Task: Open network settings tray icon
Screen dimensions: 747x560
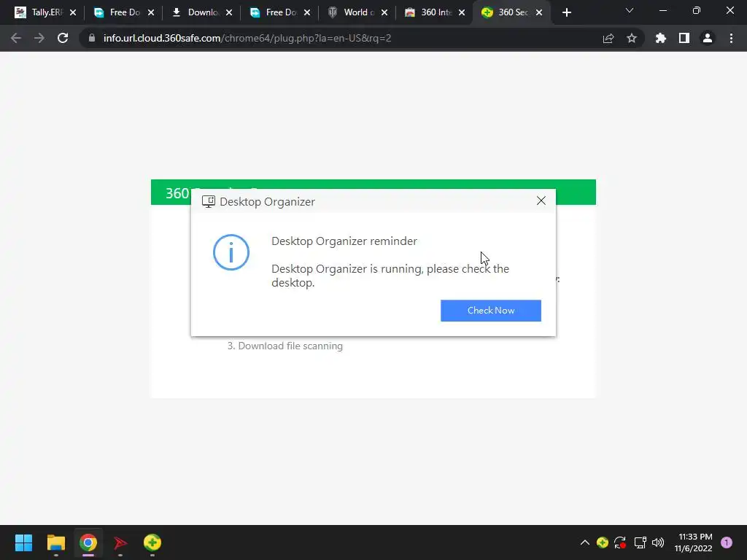Action: (640, 542)
